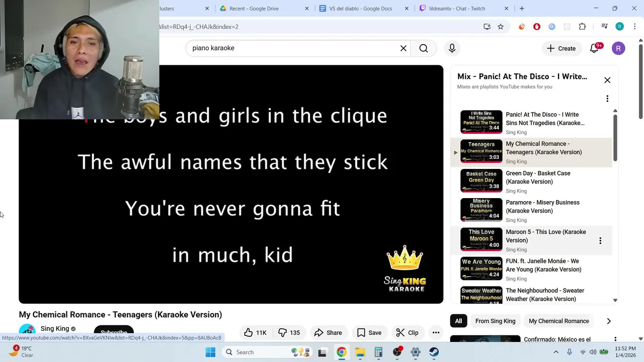Switch to lildreamtv Chat Twitch tab
This screenshot has height=362, width=644.
[457, 9]
